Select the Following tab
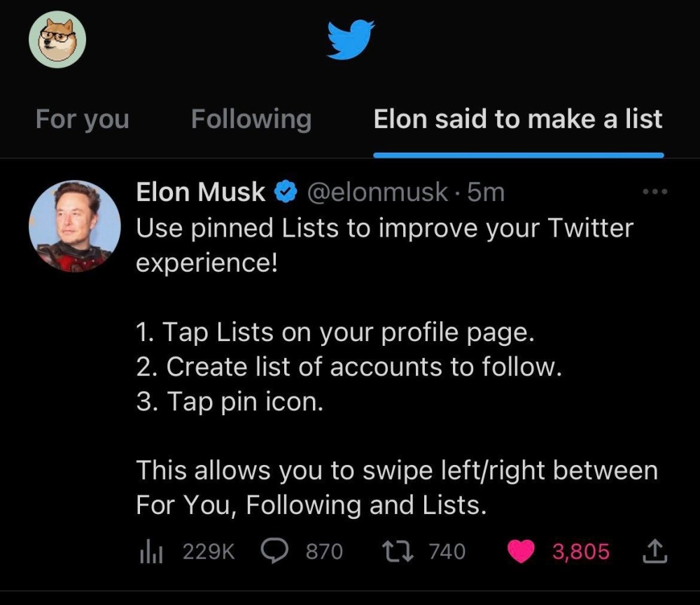The height and width of the screenshot is (605, 700). 250,119
